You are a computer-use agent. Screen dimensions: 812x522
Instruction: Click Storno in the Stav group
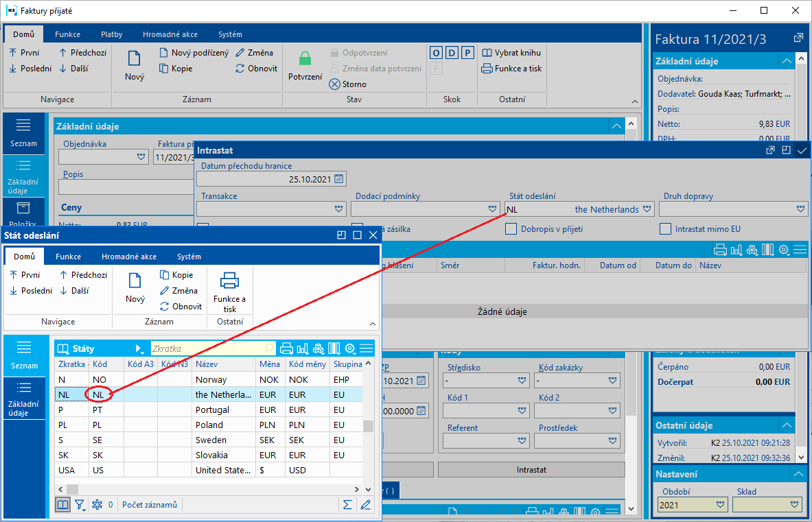[x=347, y=84]
